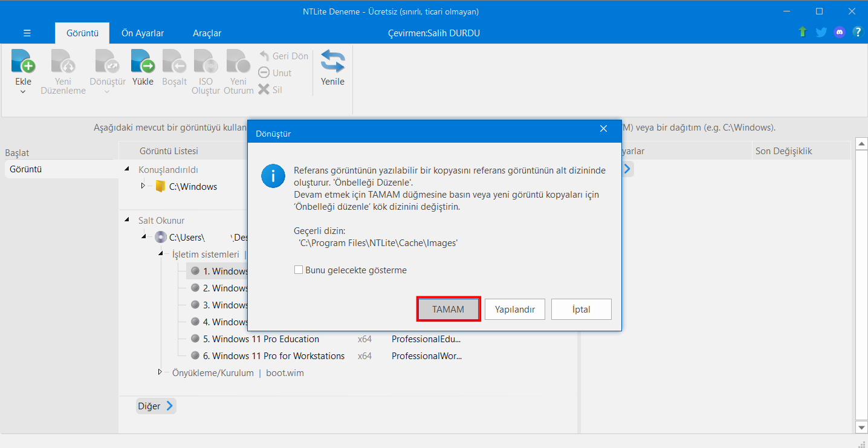This screenshot has height=448, width=868.
Task: Click the Yapılandır button
Action: [x=515, y=309]
